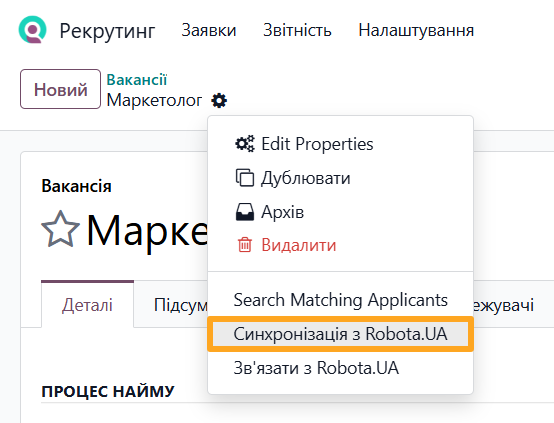This screenshot has width=554, height=423.
Task: Click the Архів inbox icon
Action: tap(244, 212)
